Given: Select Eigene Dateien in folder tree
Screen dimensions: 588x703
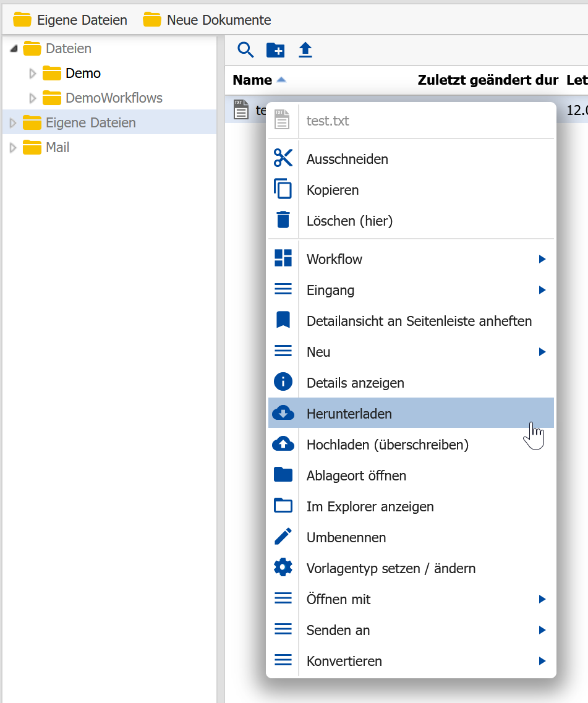Looking at the screenshot, I should (x=91, y=122).
